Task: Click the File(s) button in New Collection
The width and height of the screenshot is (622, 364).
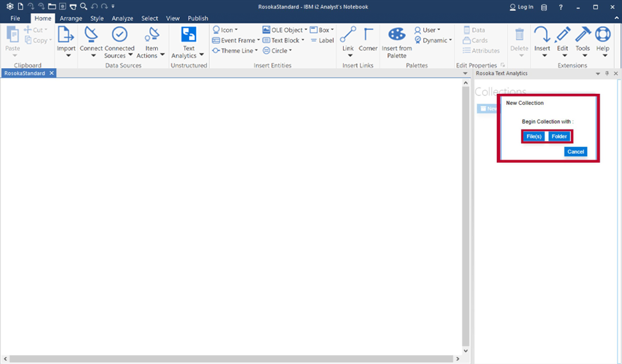Action: tap(534, 137)
